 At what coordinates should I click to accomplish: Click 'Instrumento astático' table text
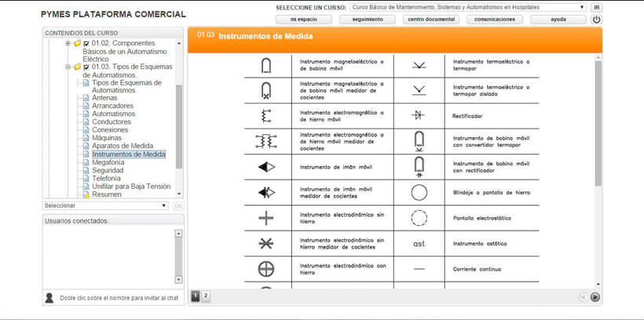(x=480, y=244)
